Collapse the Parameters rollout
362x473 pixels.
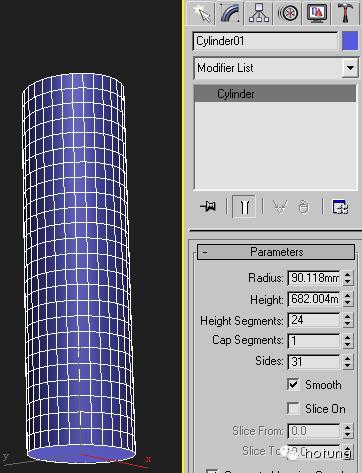(x=276, y=252)
